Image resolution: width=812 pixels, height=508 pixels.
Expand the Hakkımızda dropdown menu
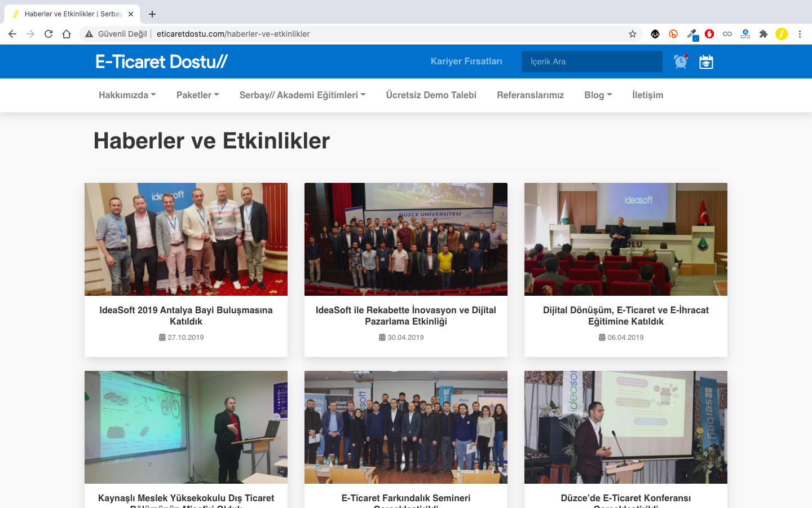tap(127, 95)
